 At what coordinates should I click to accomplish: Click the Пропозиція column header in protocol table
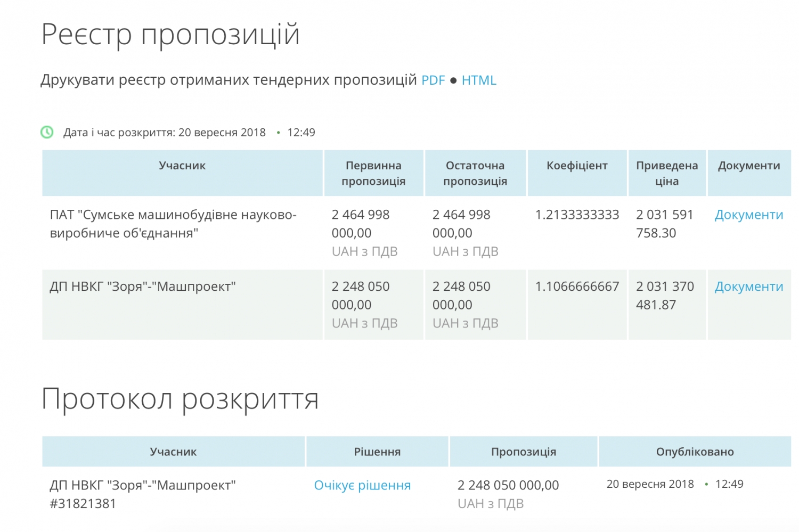point(523,452)
